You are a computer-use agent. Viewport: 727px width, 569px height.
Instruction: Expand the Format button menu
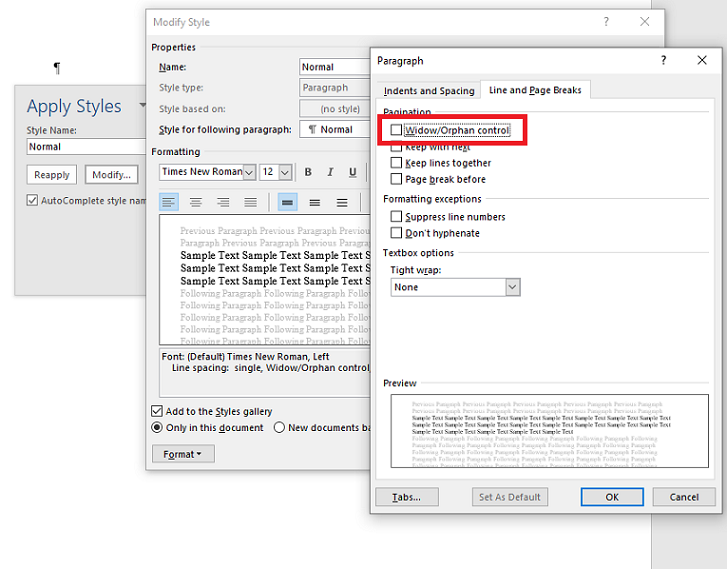183,454
